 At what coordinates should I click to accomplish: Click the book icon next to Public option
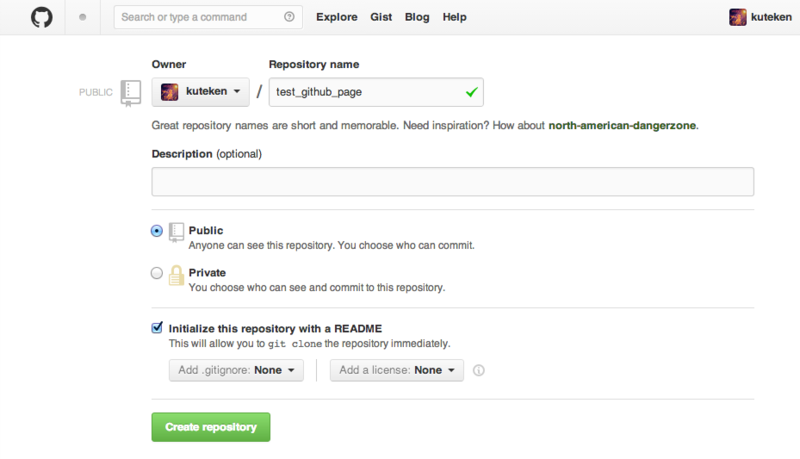click(x=176, y=233)
